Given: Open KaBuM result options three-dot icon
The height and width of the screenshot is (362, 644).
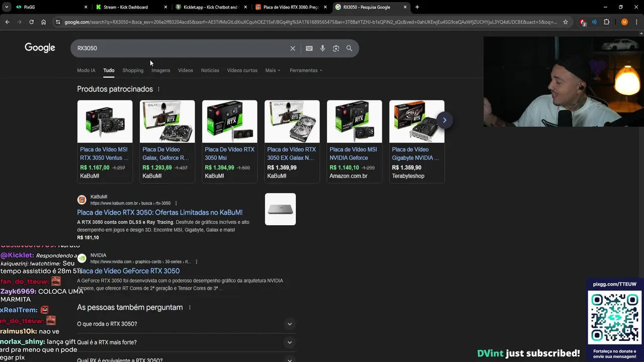Looking at the screenshot, I should (176, 203).
